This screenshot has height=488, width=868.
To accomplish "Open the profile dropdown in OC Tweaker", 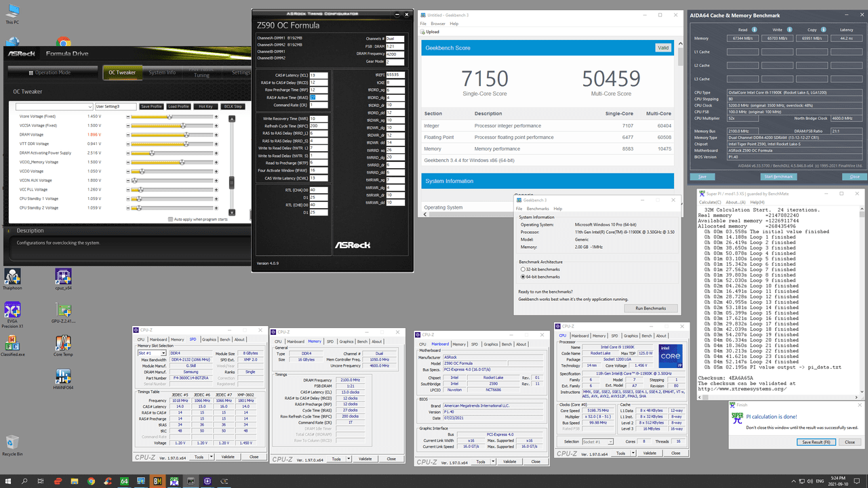I will 90,106.
